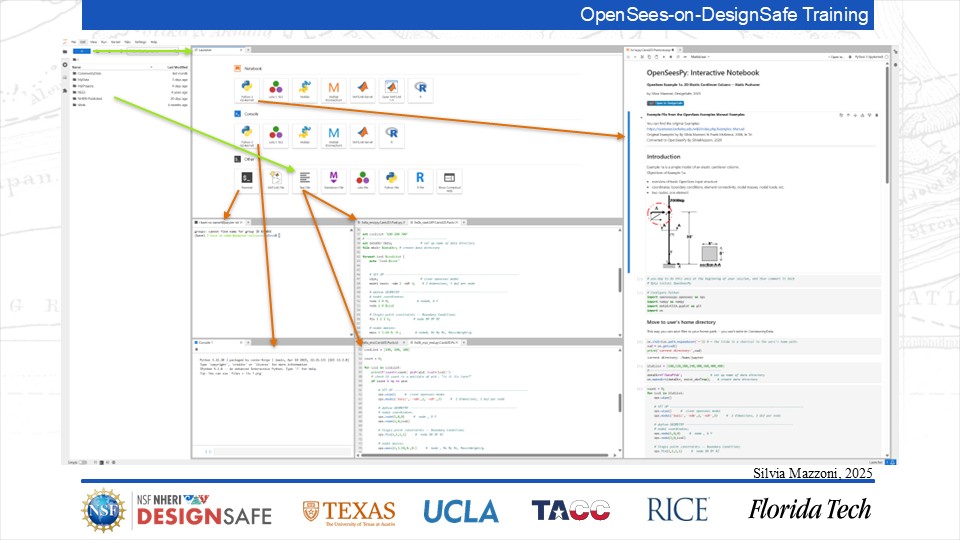
Task: Create a new Python File
Action: [392, 177]
